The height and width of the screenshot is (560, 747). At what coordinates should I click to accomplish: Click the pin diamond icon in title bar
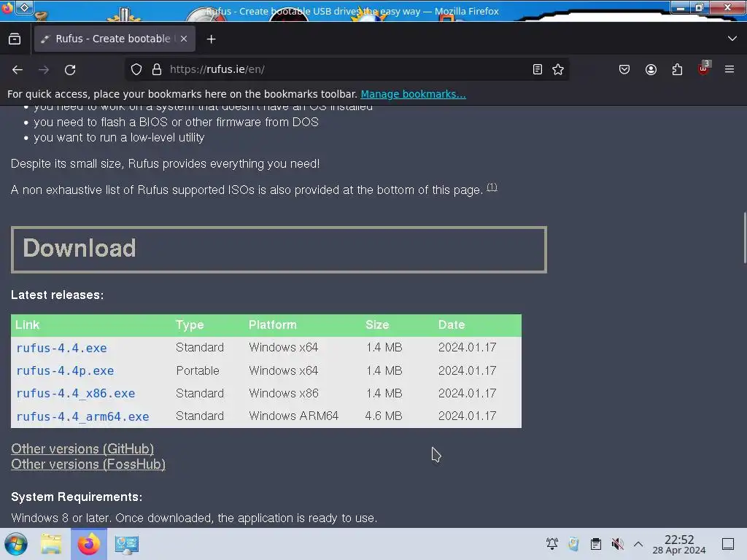pyautogui.click(x=25, y=7)
